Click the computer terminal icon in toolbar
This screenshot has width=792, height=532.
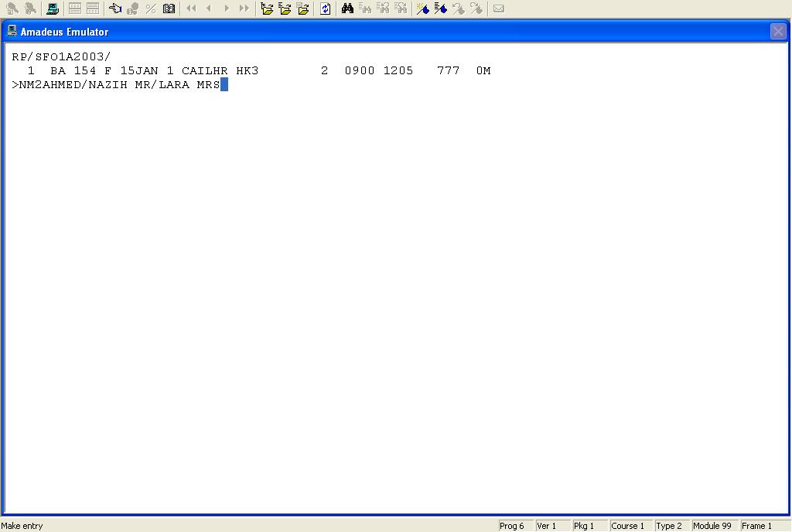click(52, 9)
